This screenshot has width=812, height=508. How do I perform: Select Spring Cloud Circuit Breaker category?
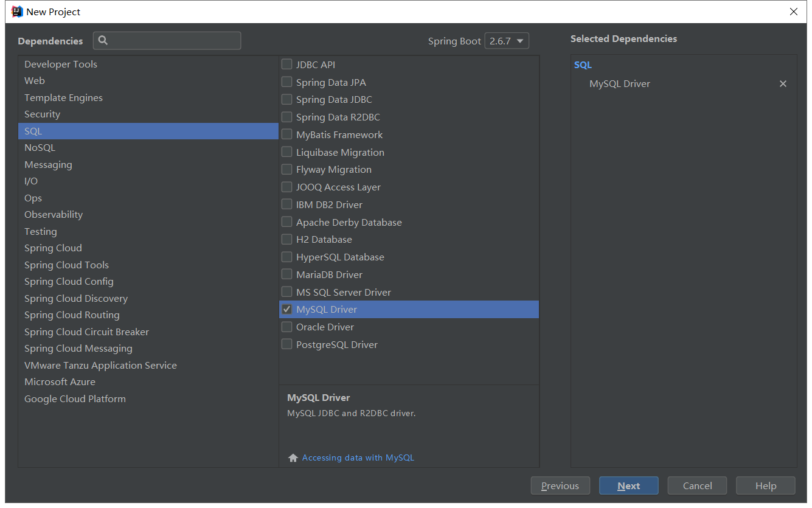tap(148, 332)
